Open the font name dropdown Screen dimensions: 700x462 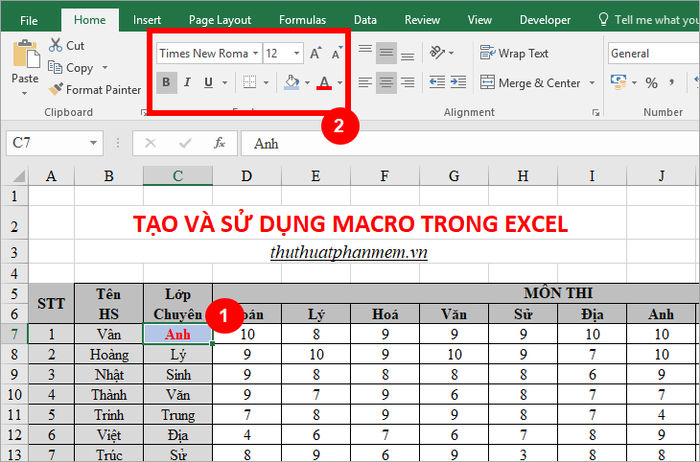(256, 53)
